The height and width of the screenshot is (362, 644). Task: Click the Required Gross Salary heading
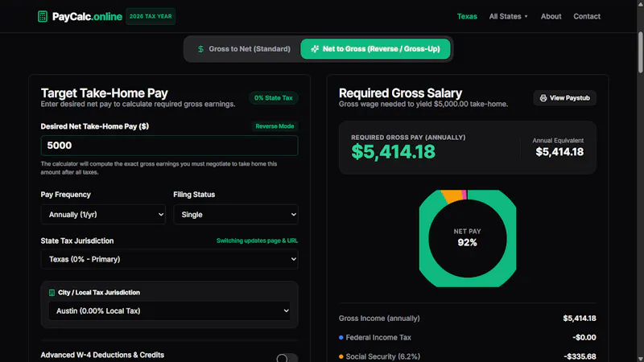400,93
